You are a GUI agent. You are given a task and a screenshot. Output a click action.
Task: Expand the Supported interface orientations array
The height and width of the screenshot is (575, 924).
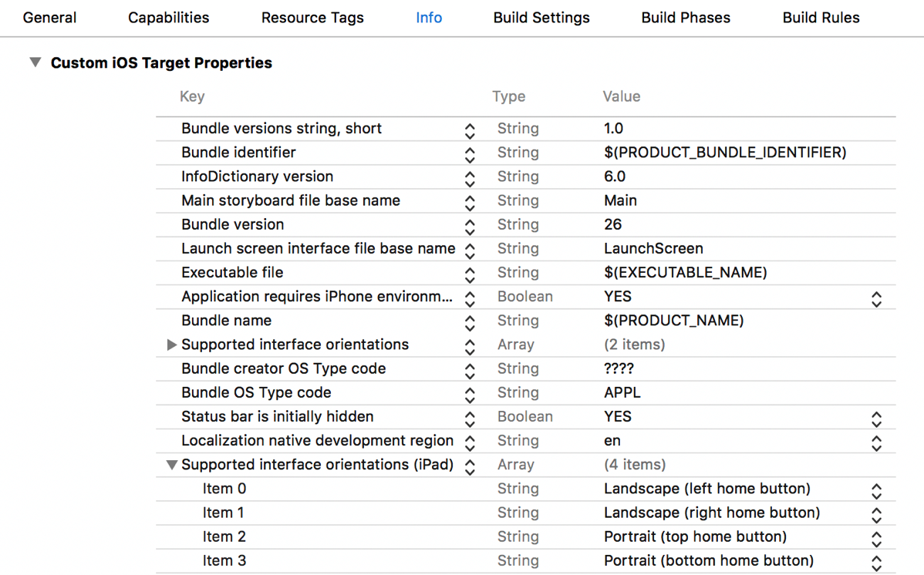pos(172,345)
